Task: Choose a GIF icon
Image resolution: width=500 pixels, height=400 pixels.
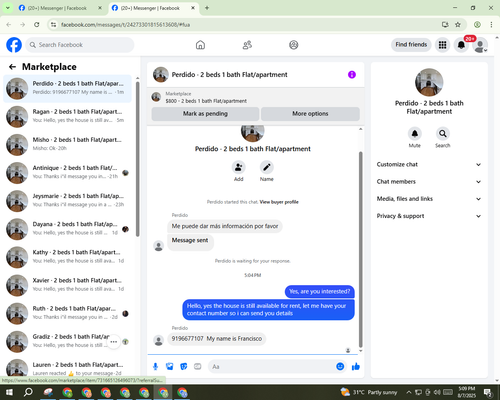Action: coord(198,367)
